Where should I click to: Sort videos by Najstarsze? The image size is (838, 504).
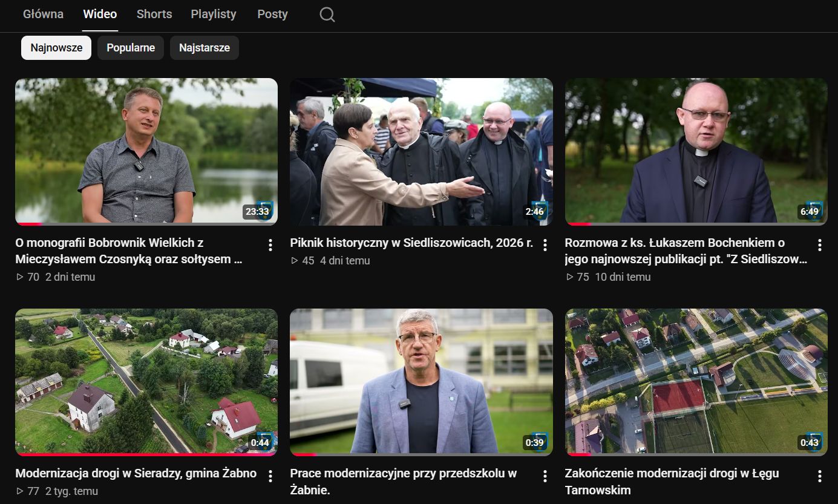tap(205, 48)
